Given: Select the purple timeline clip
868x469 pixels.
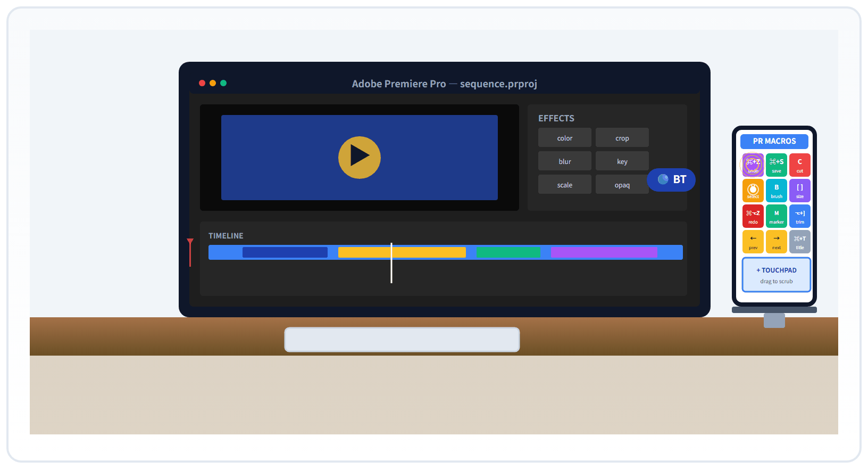Looking at the screenshot, I should 604,252.
